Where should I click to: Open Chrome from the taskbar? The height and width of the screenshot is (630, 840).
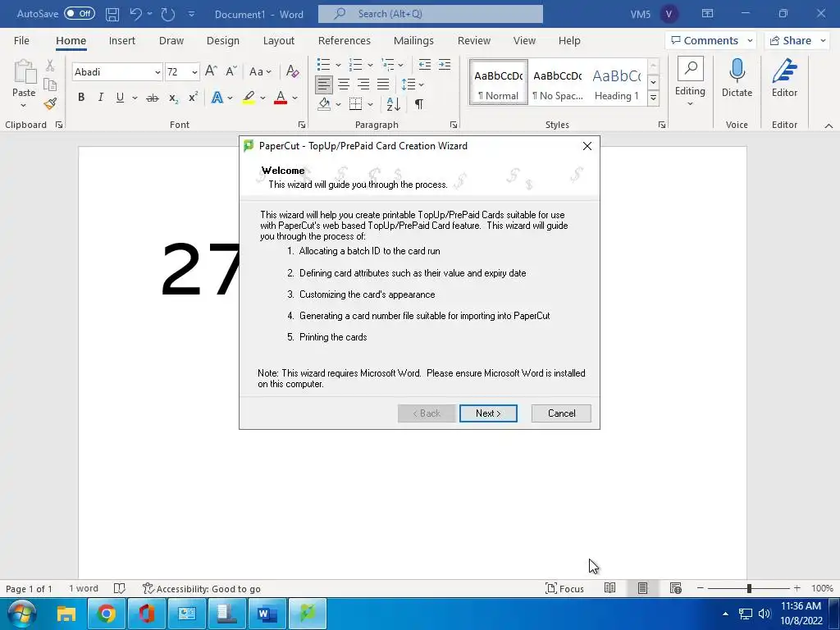106,614
